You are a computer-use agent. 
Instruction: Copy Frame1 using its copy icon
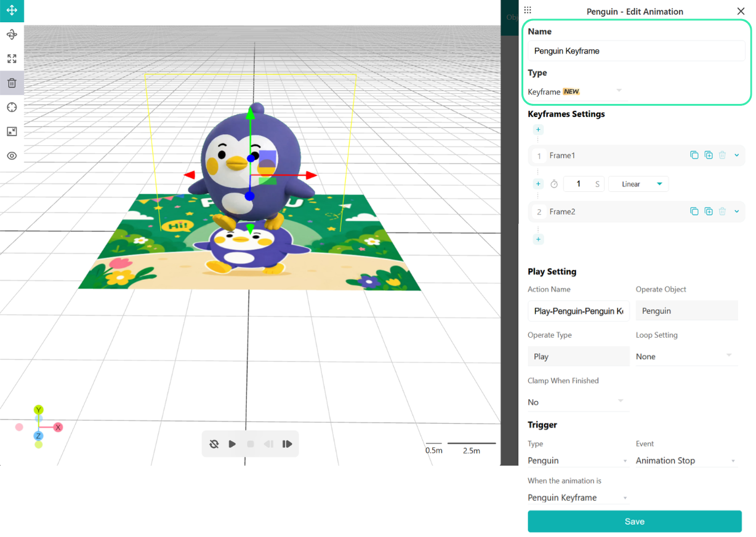pyautogui.click(x=694, y=156)
